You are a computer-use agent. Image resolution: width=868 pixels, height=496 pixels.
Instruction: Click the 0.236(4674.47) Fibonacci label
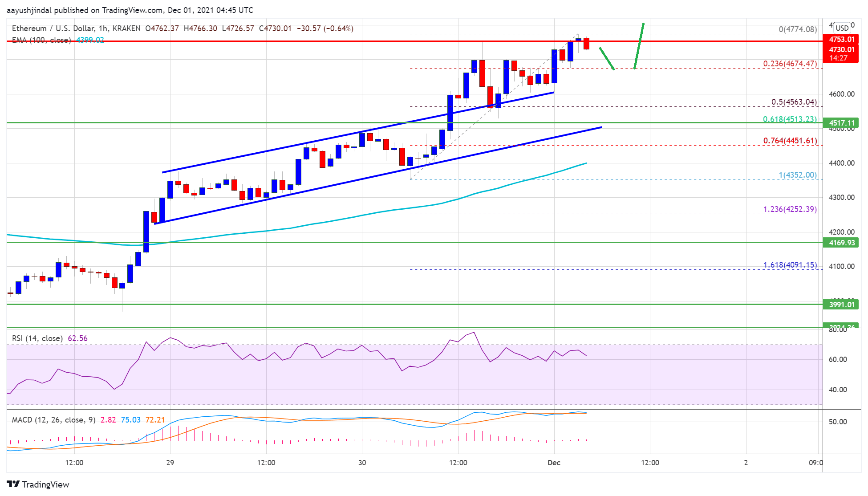point(790,64)
